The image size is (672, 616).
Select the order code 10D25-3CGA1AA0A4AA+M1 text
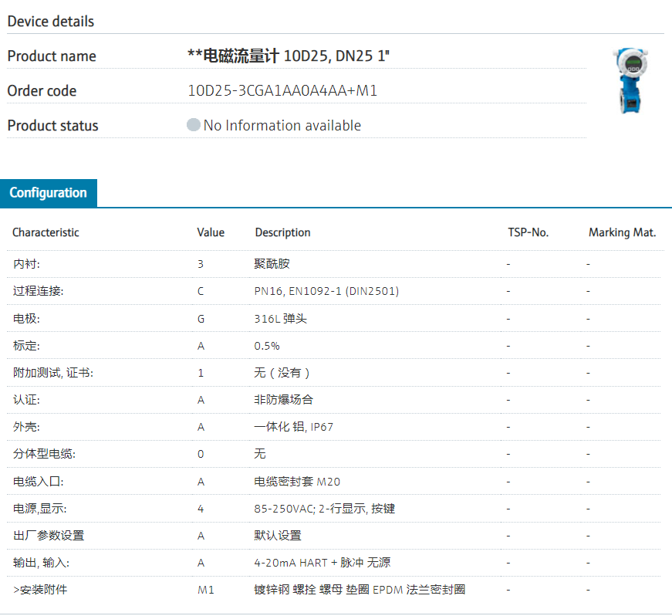point(282,91)
